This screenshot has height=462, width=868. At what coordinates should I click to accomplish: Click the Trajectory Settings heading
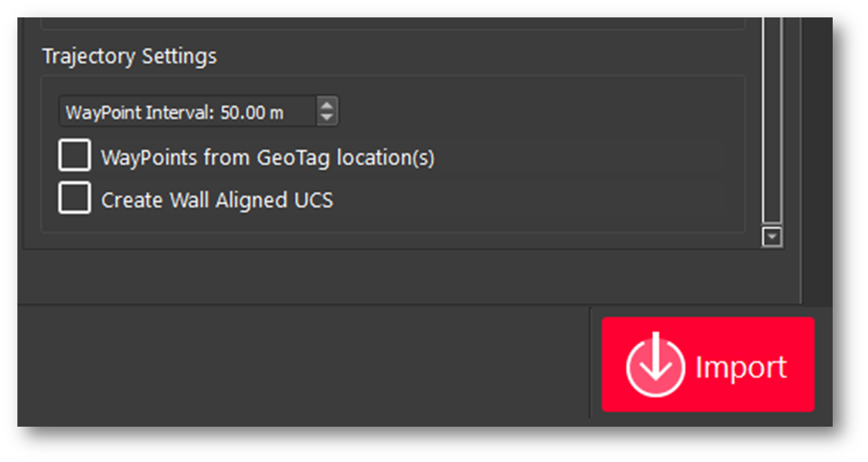(x=129, y=57)
